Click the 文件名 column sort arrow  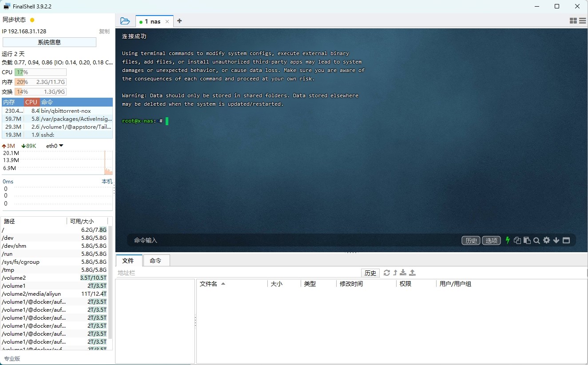pos(223,284)
